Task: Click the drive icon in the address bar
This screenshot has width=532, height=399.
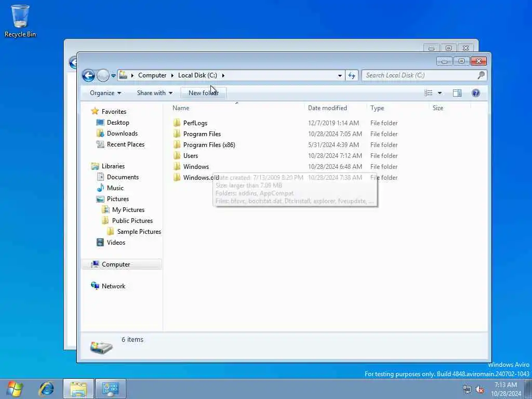Action: pos(123,75)
